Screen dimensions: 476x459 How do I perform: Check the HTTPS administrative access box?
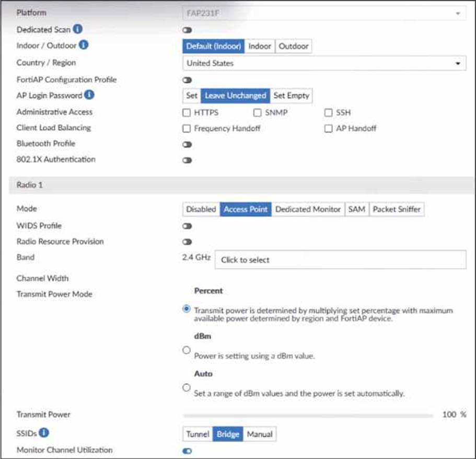pyautogui.click(x=187, y=112)
